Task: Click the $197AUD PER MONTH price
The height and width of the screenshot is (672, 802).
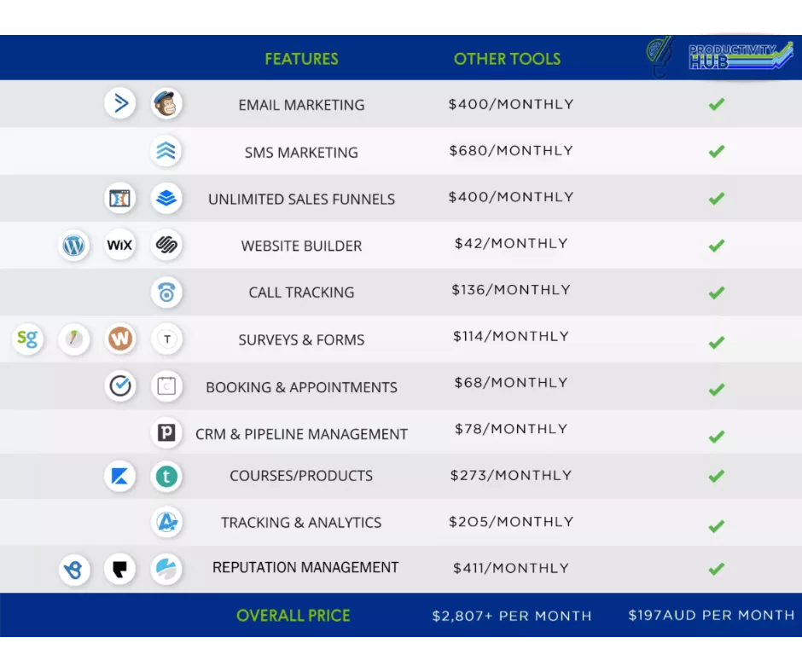Action: [x=711, y=615]
